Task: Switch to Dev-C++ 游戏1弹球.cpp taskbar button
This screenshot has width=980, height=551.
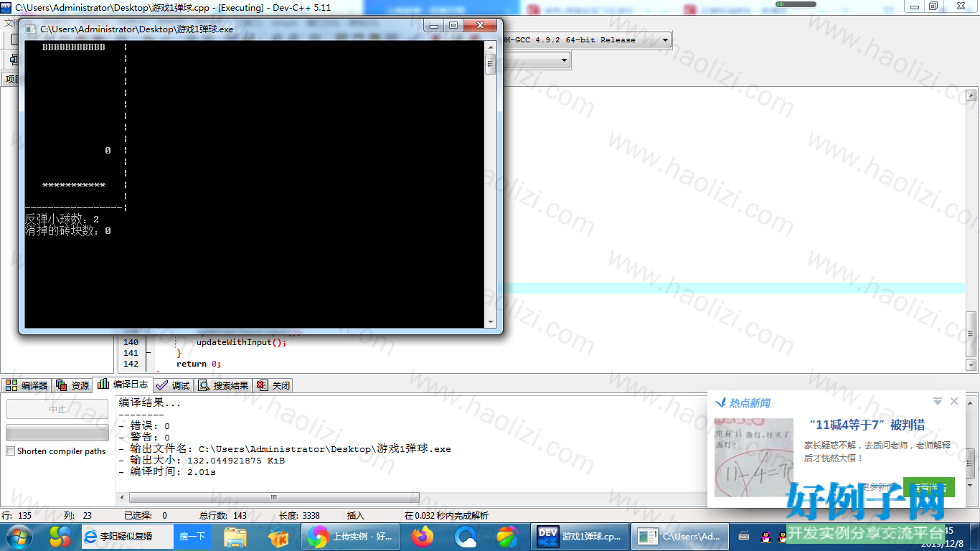Action: 580,536
